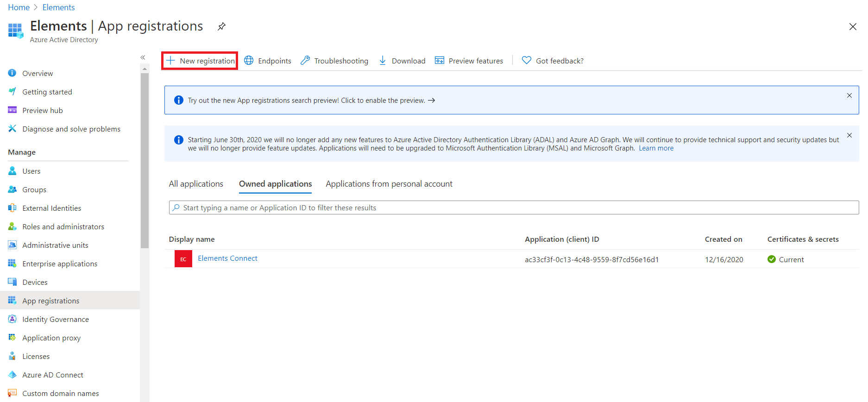Dismiss the ADAL deprecation notice
Screen dimensions: 868x402
point(849,135)
